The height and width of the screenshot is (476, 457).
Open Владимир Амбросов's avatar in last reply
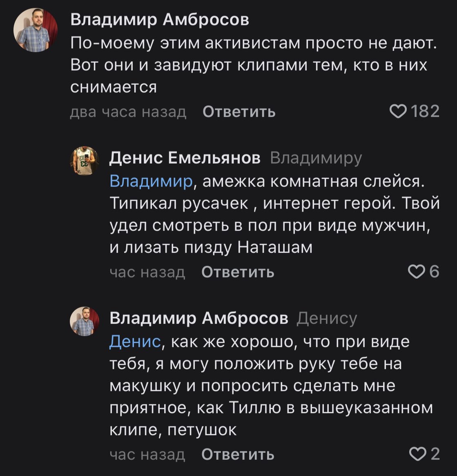[x=85, y=321]
